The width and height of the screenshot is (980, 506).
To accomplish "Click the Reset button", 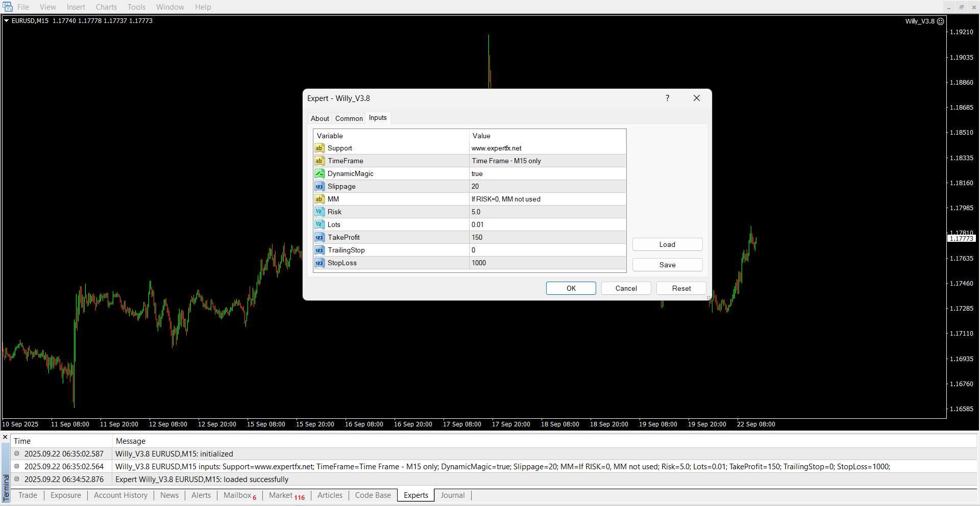I will click(681, 289).
